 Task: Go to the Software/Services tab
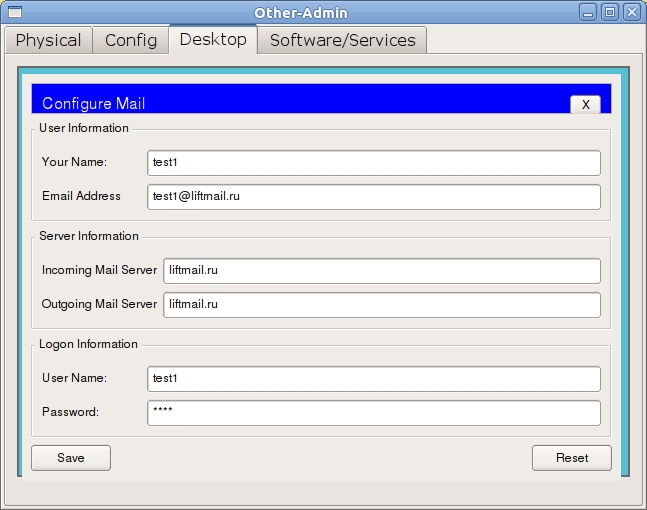click(342, 40)
